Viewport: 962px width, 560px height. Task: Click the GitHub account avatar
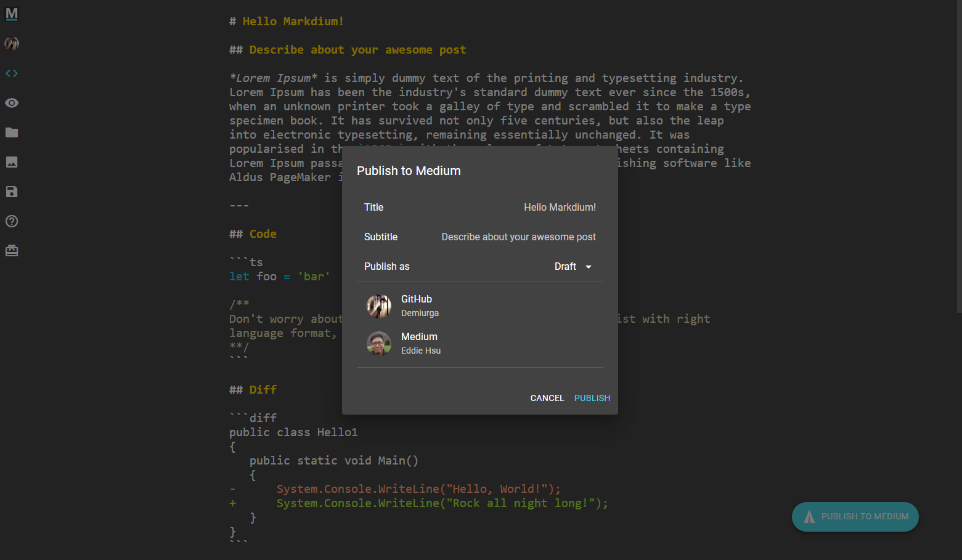[379, 306]
